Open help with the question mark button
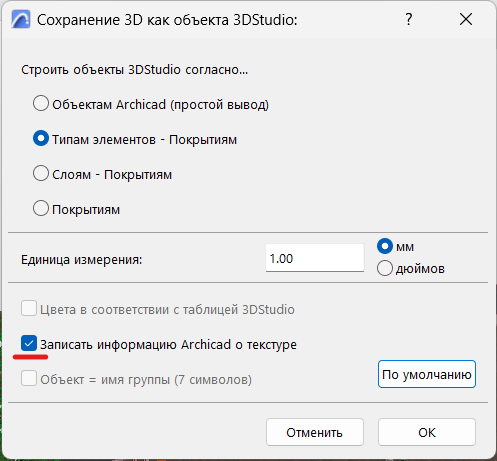497x461 pixels. click(409, 19)
